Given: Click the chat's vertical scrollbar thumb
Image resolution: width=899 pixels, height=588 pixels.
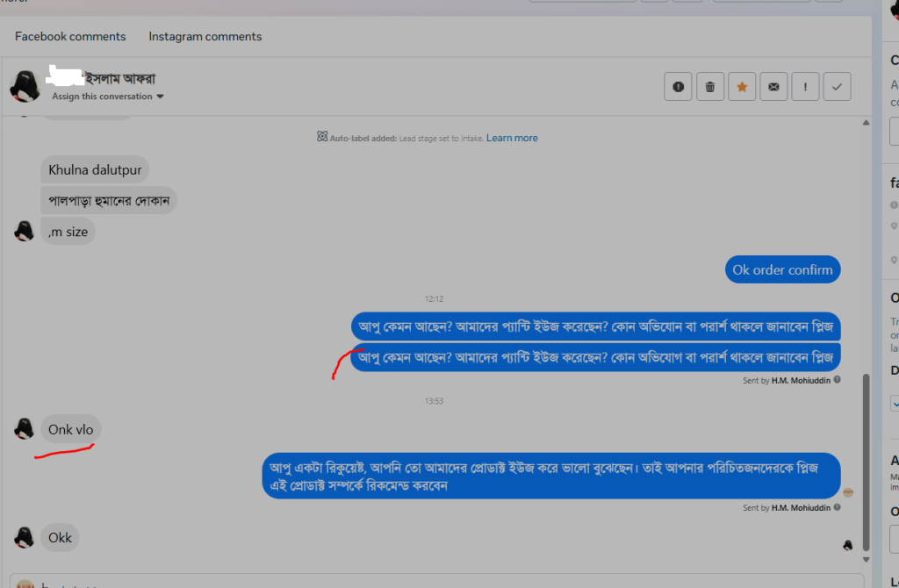Looking at the screenshot, I should pyautogui.click(x=867, y=456).
